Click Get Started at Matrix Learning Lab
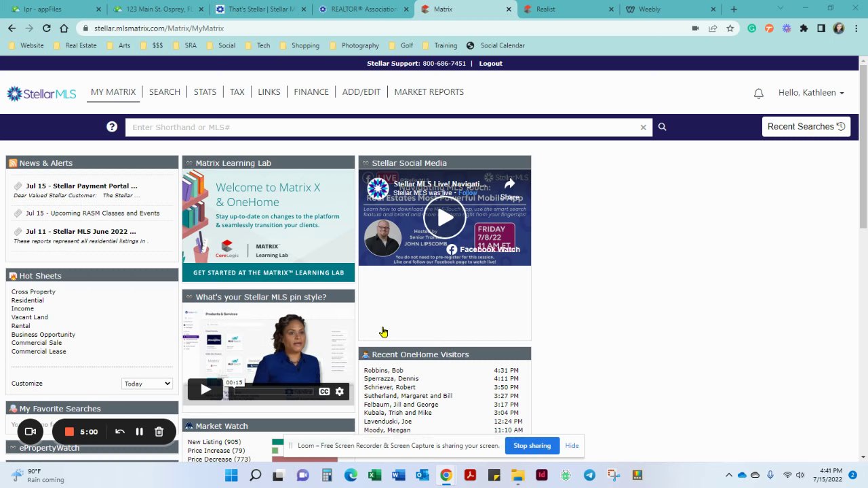This screenshot has width=868, height=488. (x=269, y=272)
